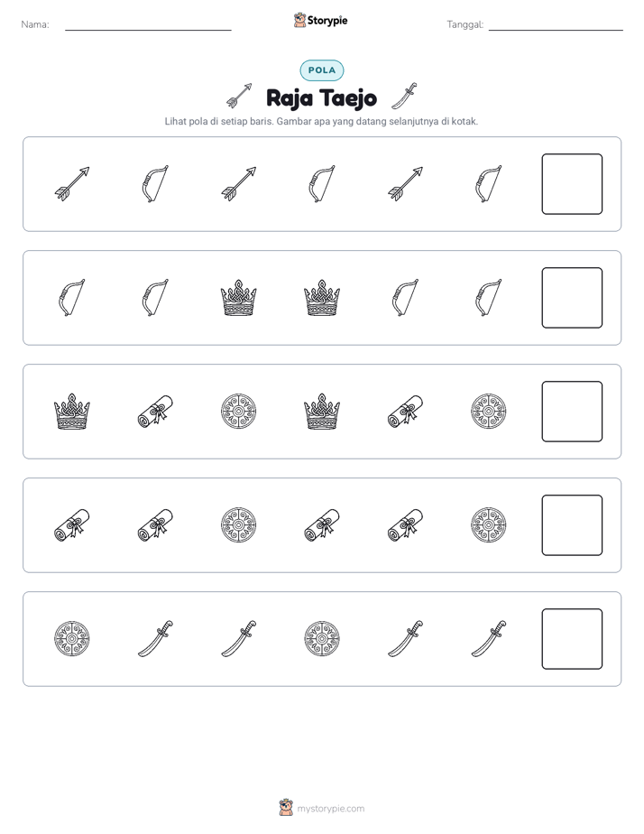The height and width of the screenshot is (834, 644).
Task: Click the sword icon beside title
Action: [x=404, y=97]
